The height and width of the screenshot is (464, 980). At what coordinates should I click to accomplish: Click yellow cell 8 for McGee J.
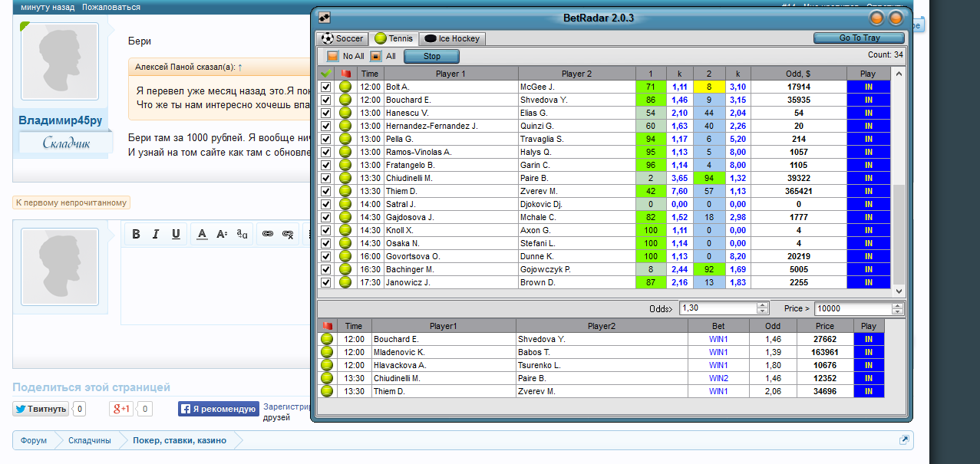coord(710,87)
